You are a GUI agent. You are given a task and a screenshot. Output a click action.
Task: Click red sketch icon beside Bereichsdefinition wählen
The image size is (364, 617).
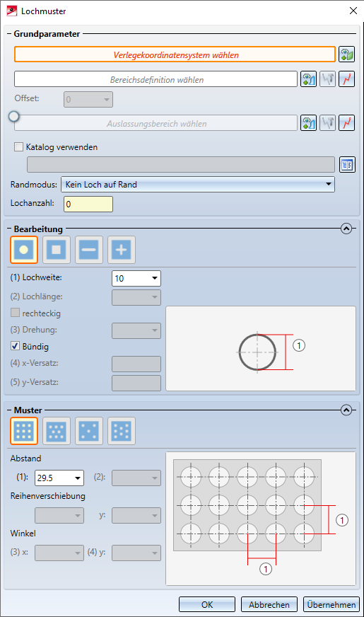click(x=347, y=79)
